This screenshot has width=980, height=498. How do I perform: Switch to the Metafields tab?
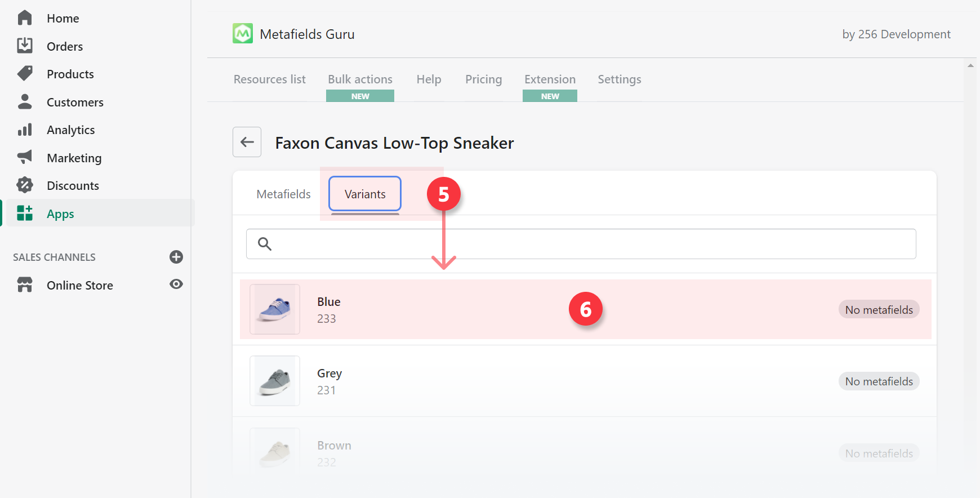coord(283,194)
